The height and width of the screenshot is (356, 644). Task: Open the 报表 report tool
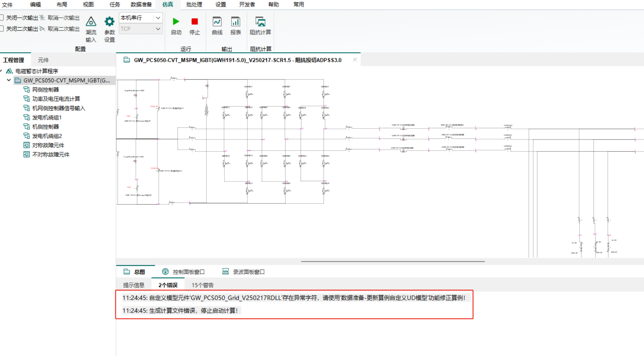point(235,22)
